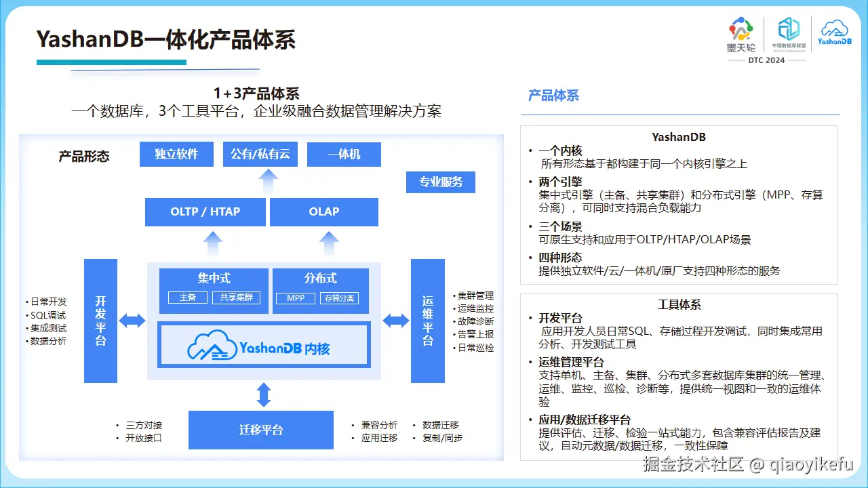Select the 迁移平台 button at the bottom

coord(260,430)
